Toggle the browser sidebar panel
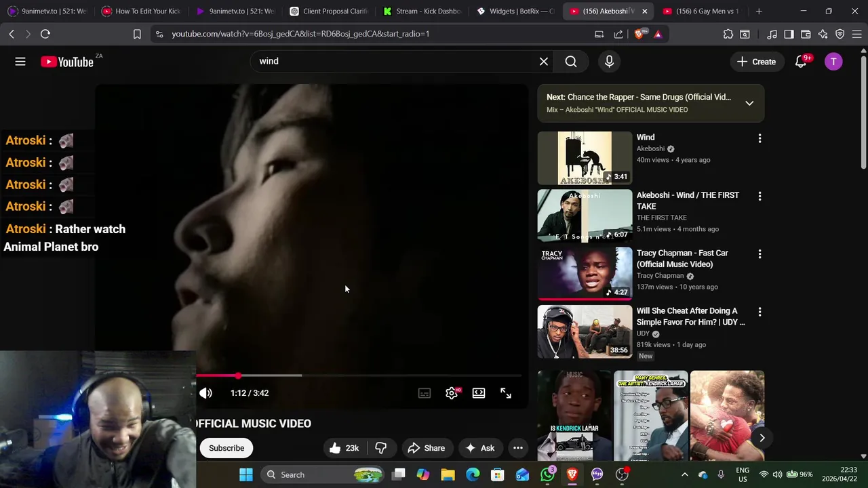 (x=789, y=34)
